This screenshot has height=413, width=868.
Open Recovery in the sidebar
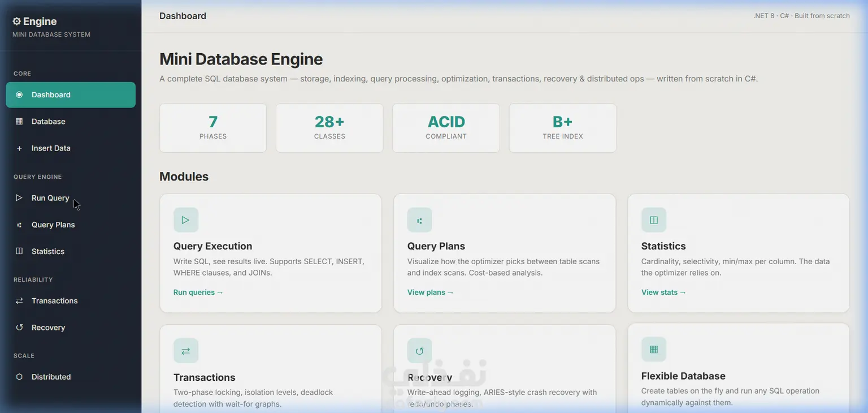pos(71,328)
